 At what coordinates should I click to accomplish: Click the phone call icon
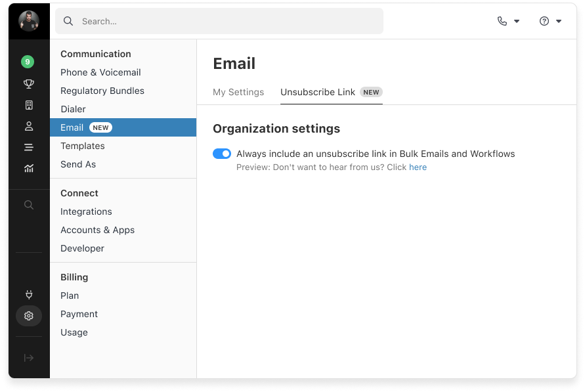[x=502, y=21]
